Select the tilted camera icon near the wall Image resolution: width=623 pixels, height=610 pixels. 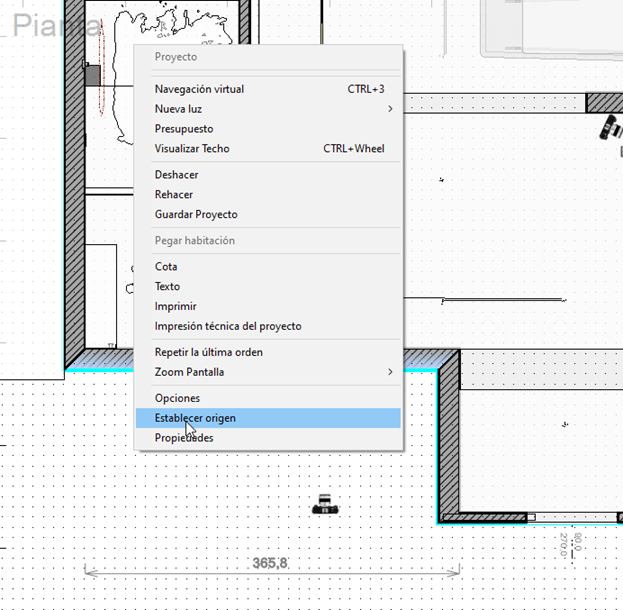pos(611,128)
